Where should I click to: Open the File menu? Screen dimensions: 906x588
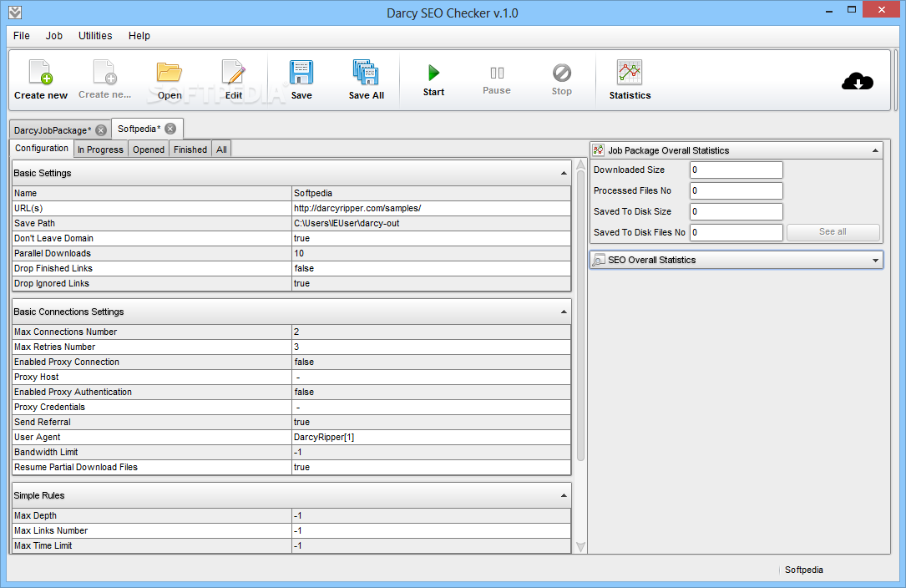click(22, 35)
